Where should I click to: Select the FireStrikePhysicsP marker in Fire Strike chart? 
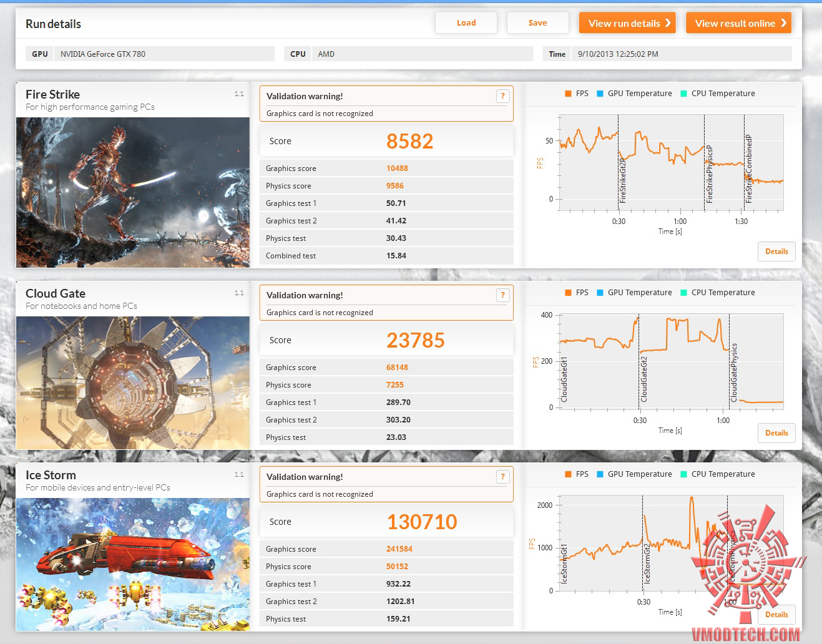709,174
